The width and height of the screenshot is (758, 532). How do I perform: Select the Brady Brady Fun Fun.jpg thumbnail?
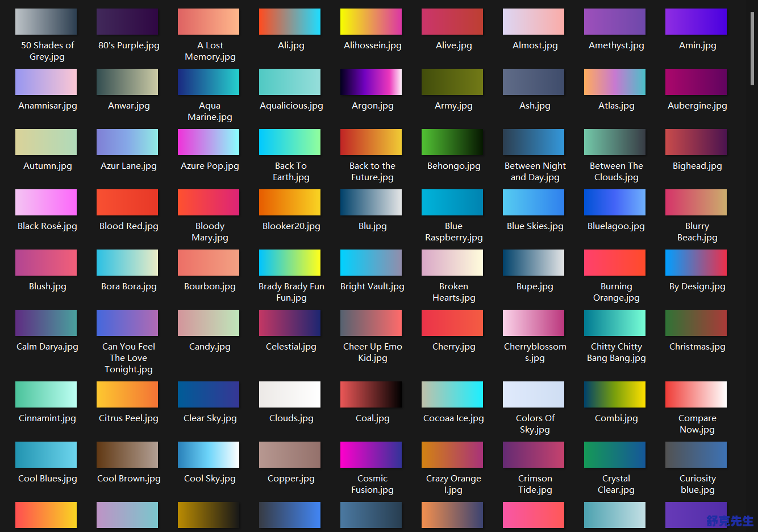290,263
